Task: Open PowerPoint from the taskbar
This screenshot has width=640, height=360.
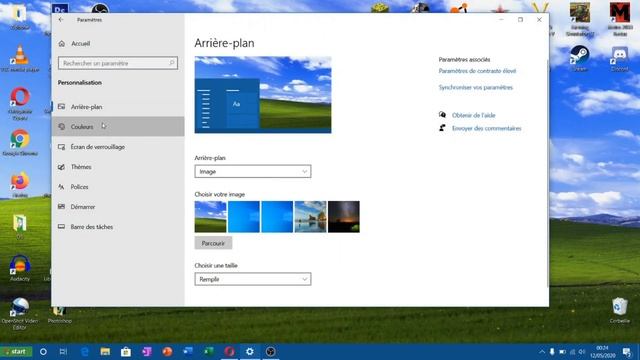Action: (x=167, y=351)
